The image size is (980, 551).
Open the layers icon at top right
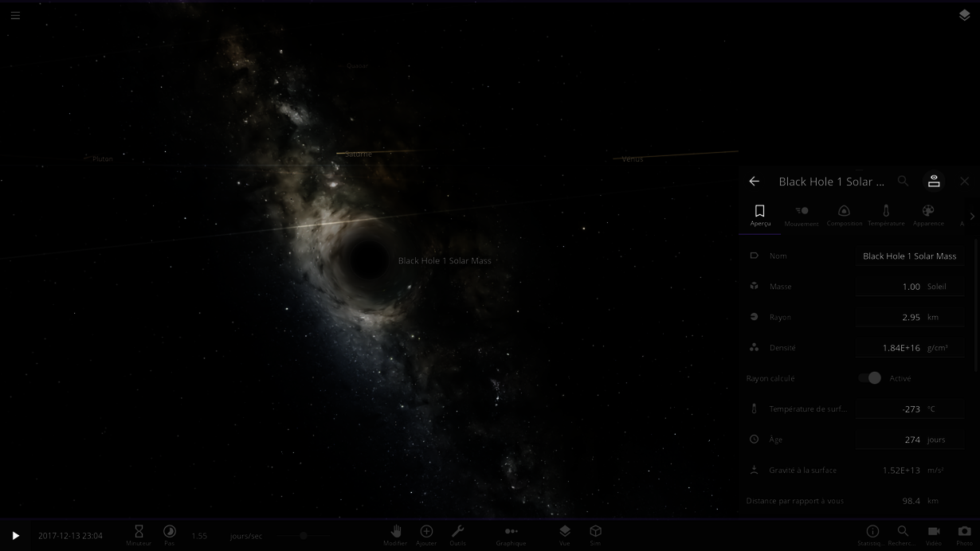pyautogui.click(x=964, y=15)
